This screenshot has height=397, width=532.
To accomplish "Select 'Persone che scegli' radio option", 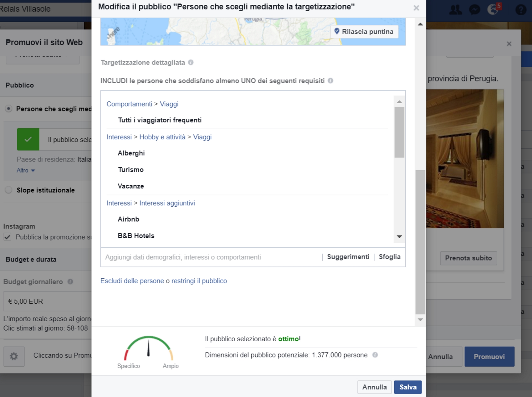I will pos(8,109).
